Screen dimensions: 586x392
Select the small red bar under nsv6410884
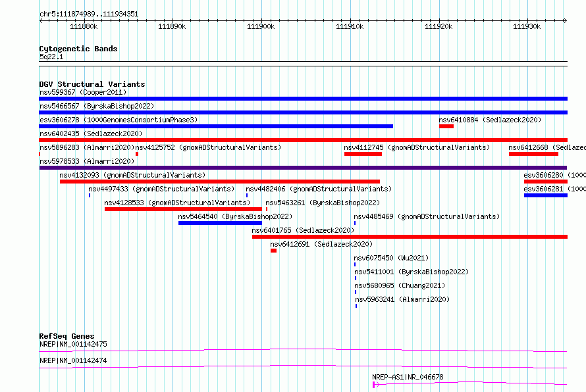[446, 126]
